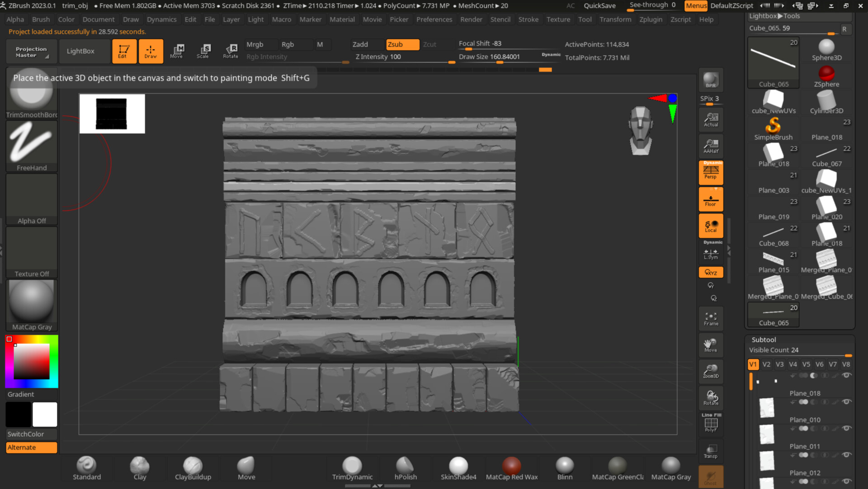Select the Move transform icon
This screenshot has height=489, width=868.
176,51
